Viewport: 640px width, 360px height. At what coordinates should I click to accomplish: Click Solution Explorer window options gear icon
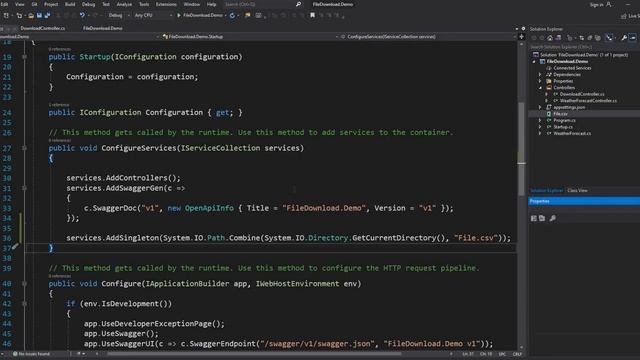tap(523, 29)
